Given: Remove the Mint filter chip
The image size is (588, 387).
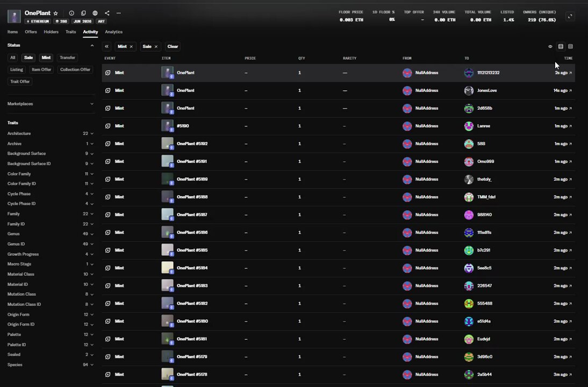Looking at the screenshot, I should [x=131, y=47].
